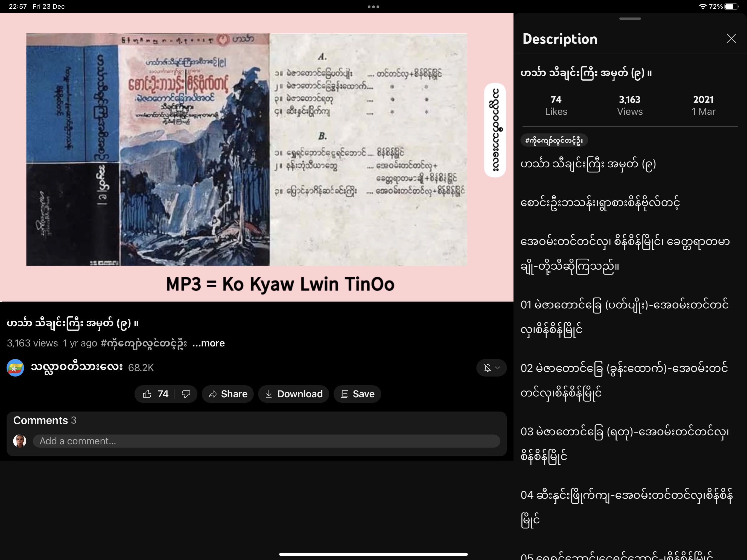
Task: Tap the thumbs-up like icon
Action: (x=147, y=394)
